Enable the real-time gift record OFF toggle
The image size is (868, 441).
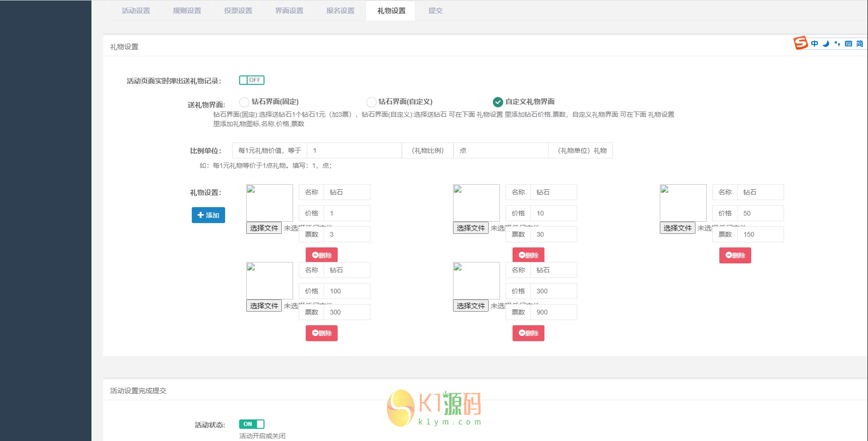(251, 80)
